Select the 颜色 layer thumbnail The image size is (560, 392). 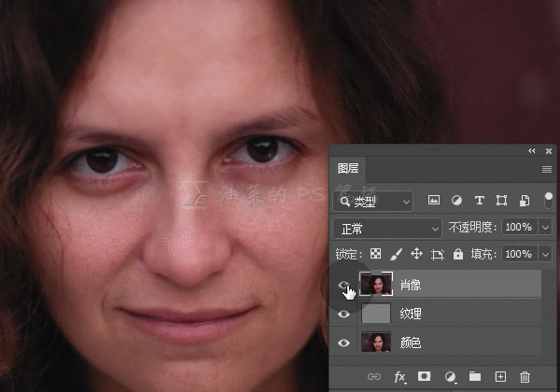click(376, 342)
